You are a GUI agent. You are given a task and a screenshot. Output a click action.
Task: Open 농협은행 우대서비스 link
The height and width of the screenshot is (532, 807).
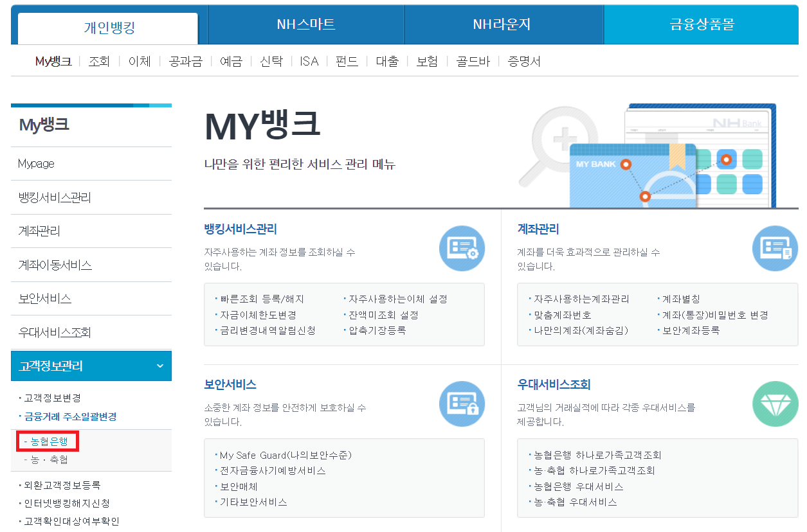(578, 486)
